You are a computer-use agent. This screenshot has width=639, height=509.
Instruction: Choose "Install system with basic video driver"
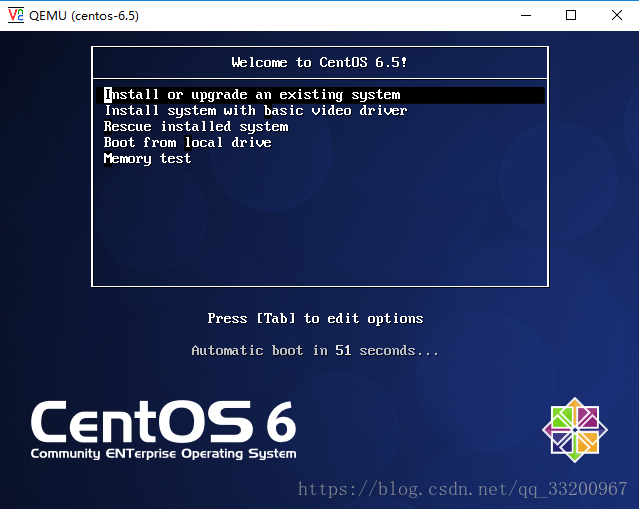(x=255, y=111)
